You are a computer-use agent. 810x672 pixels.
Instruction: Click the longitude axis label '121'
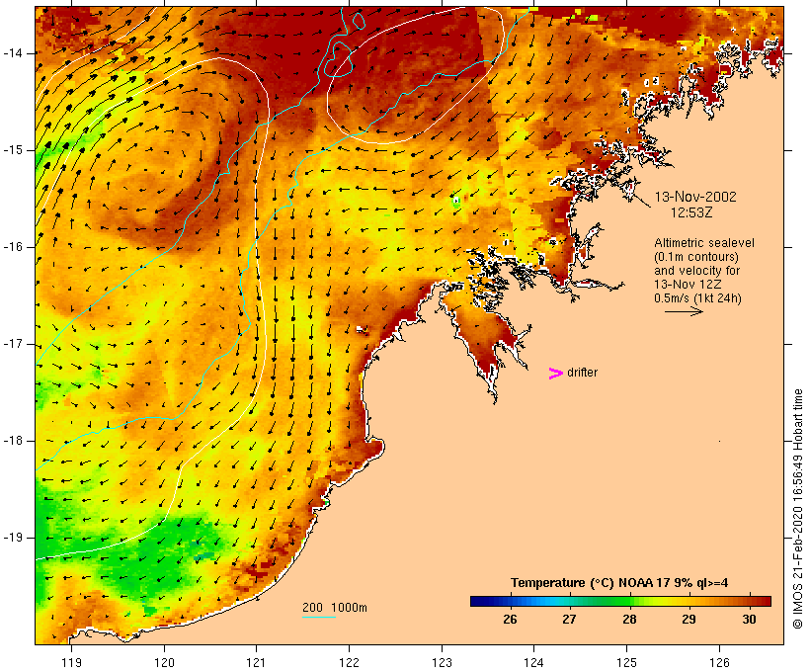256,662
